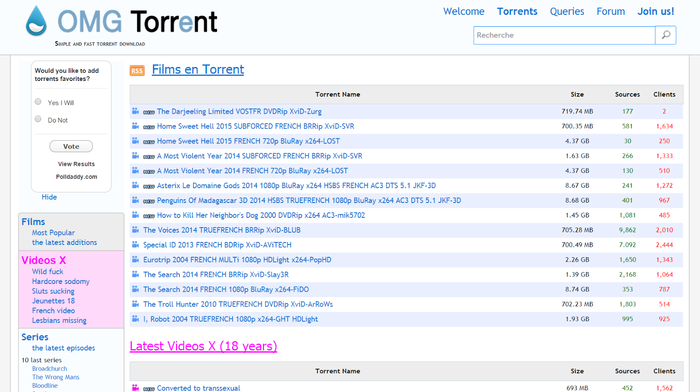Viewport: 700px width, 392px height.
Task: Open the Welcome nav item
Action: [463, 12]
